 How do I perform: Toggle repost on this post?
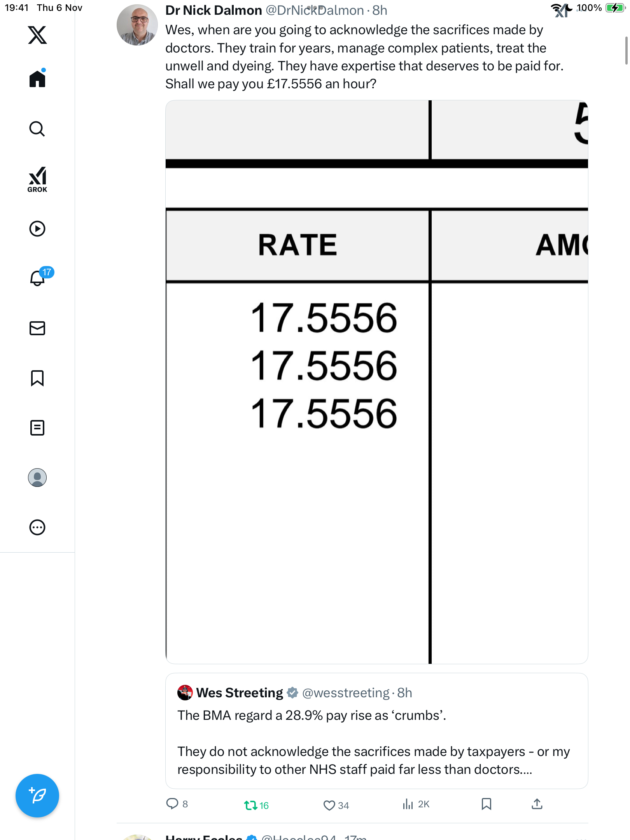251,805
